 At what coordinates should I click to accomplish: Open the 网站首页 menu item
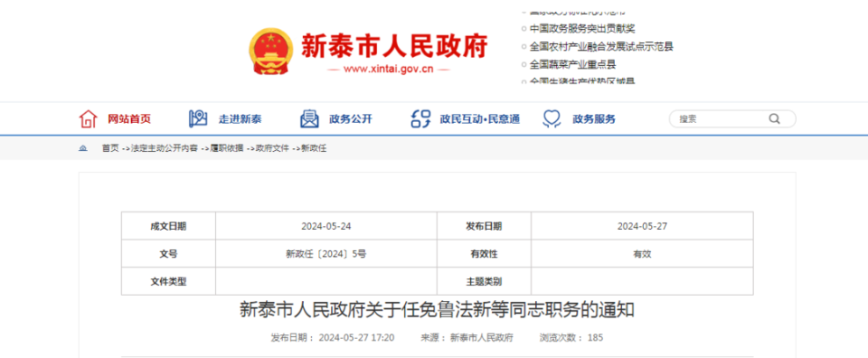click(129, 119)
